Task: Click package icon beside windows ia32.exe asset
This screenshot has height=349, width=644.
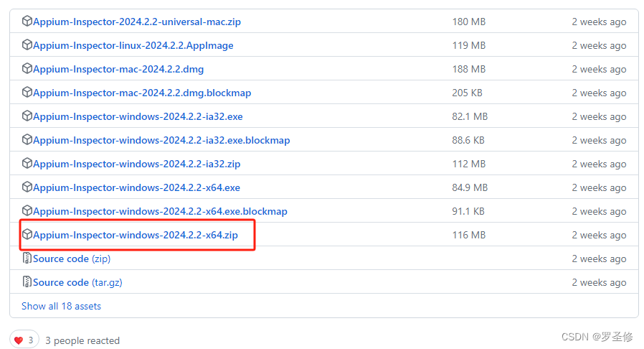Action: pyautogui.click(x=27, y=116)
